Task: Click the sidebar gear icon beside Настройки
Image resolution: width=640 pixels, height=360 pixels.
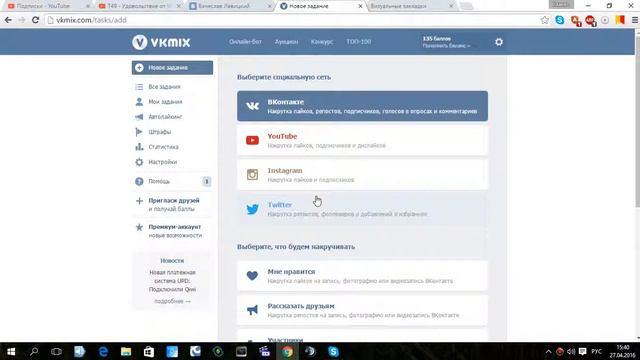Action: click(139, 162)
